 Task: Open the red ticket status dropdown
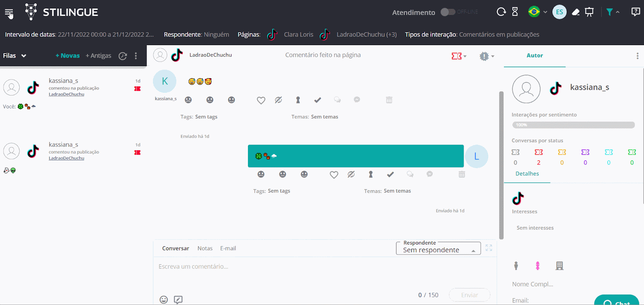coord(458,56)
